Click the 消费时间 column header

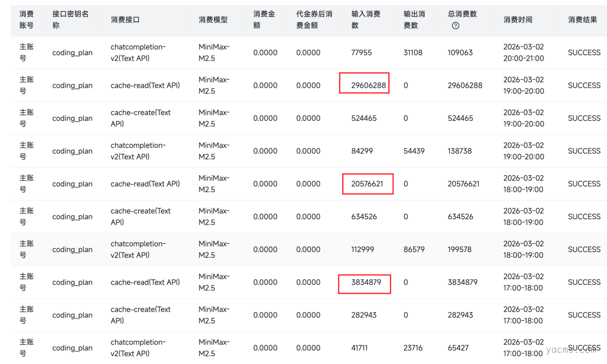518,20
